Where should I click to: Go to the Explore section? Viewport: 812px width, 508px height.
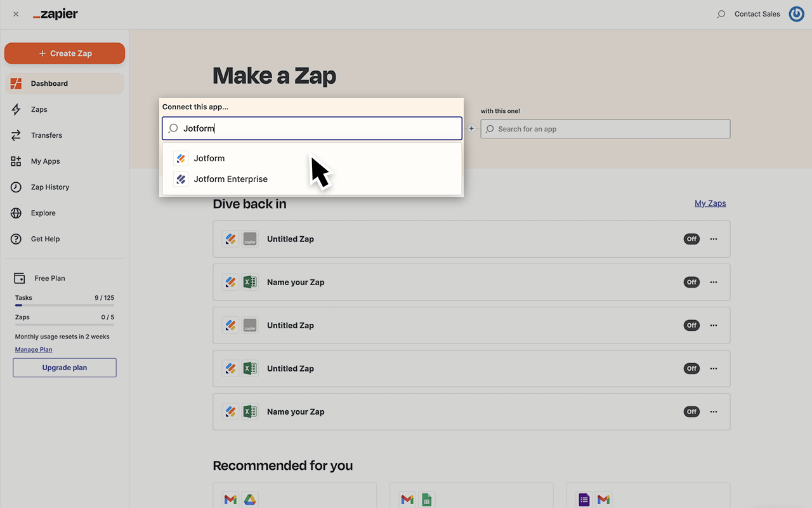(x=43, y=213)
